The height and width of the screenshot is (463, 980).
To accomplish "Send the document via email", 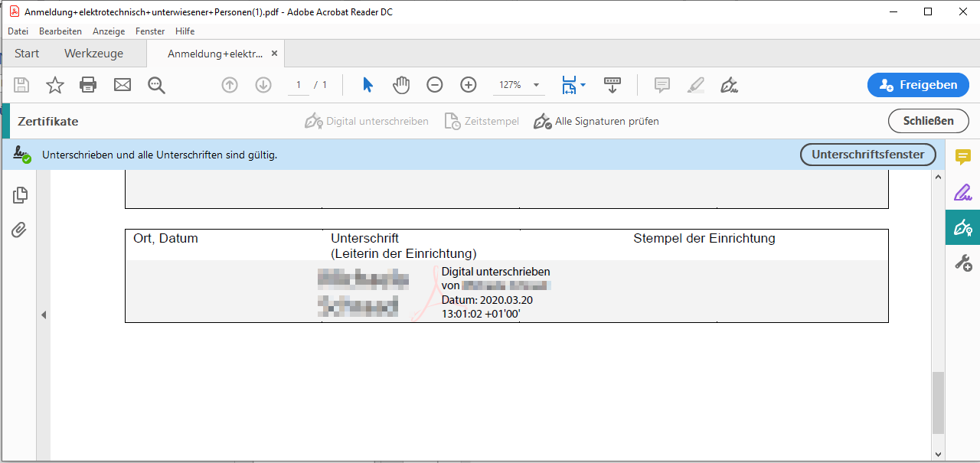I will (x=122, y=85).
